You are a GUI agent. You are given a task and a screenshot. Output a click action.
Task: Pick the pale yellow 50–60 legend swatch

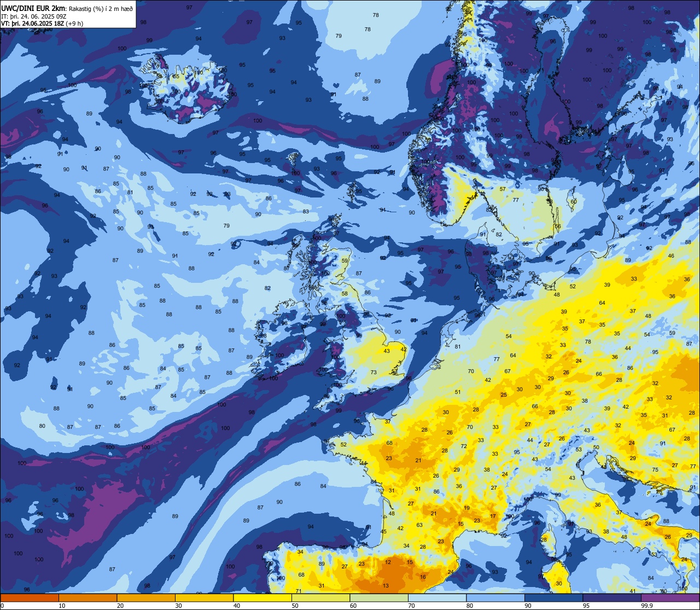click(320, 598)
